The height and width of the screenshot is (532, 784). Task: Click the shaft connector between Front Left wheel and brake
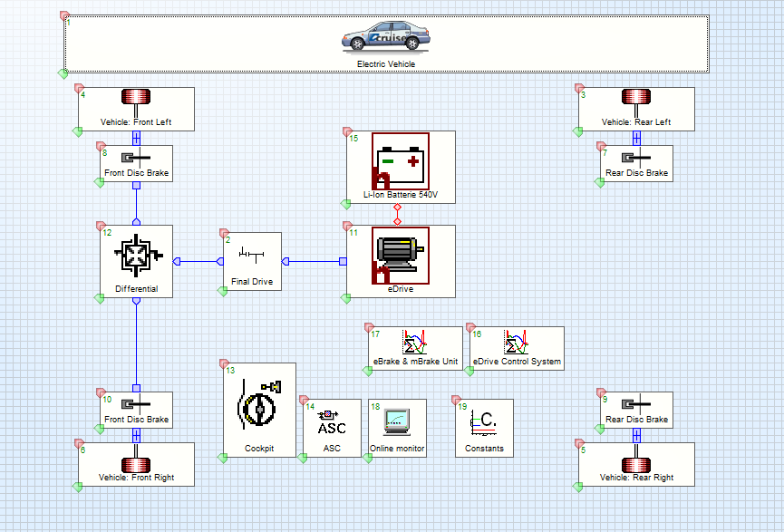click(x=136, y=138)
